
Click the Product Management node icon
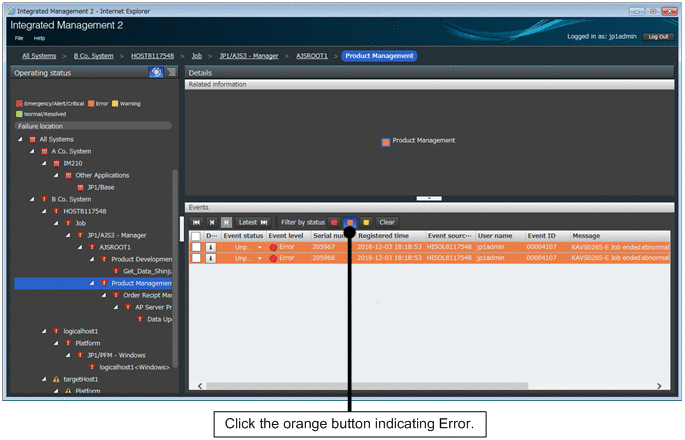pyautogui.click(x=386, y=141)
